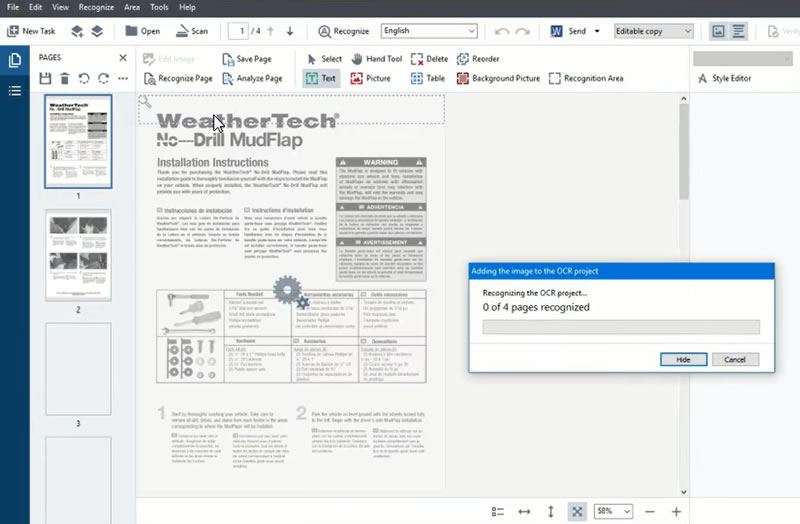Click the fit width horizontal arrows icon

[524, 511]
